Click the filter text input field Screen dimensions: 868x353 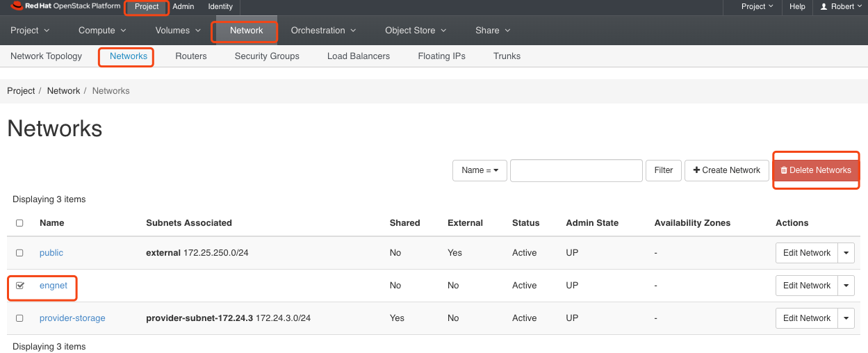click(576, 170)
